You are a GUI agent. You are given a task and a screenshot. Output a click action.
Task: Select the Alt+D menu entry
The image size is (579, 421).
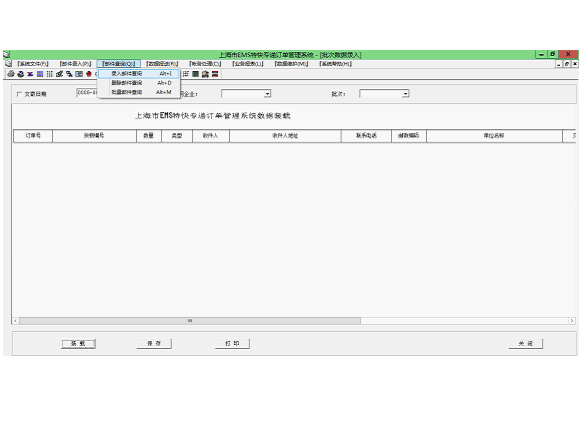[139, 83]
